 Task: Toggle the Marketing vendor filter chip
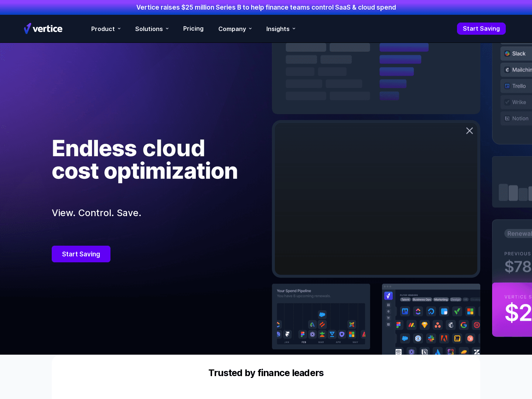pos(441,300)
